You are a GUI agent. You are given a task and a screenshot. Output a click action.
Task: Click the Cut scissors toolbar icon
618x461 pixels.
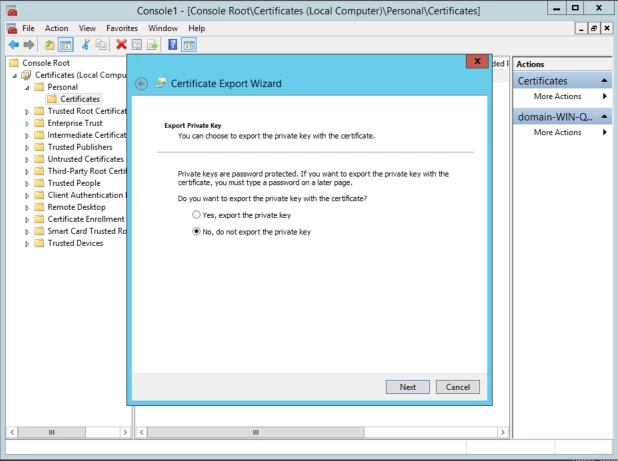pos(86,45)
